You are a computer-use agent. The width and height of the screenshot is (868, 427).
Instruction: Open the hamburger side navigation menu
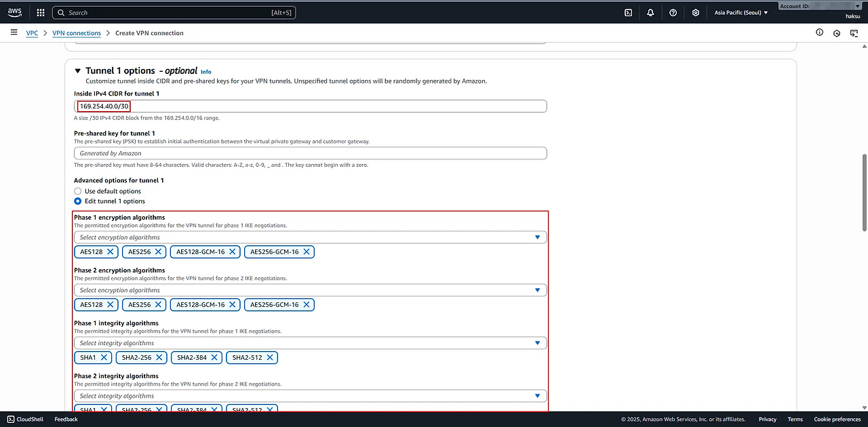click(14, 33)
